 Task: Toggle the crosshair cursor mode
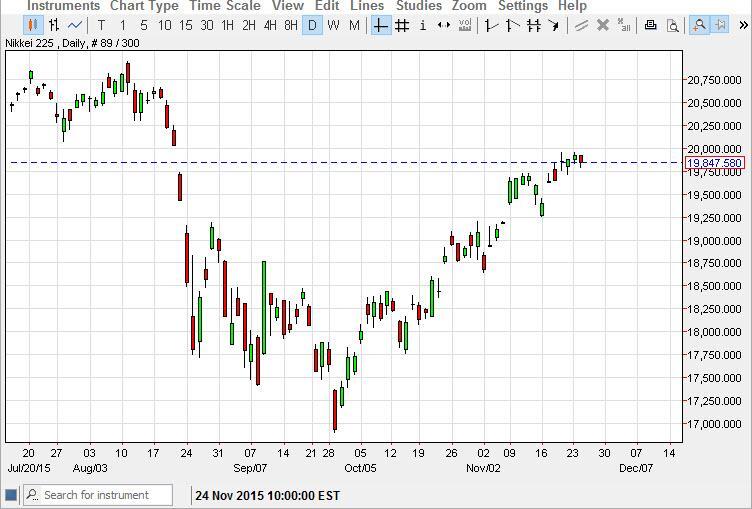coord(380,25)
